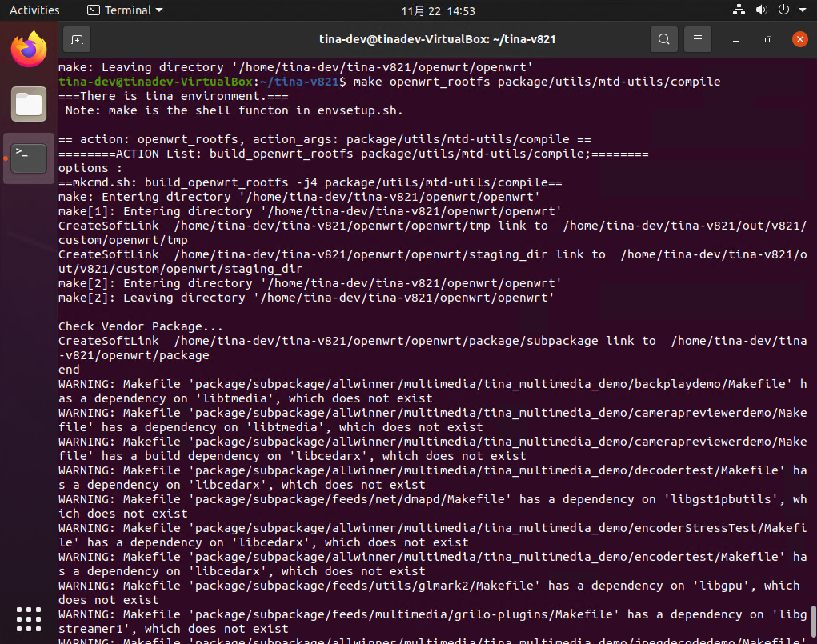Viewport: 817px width, 644px height.
Task: Launch Firefox from the dock
Action: [x=29, y=50]
